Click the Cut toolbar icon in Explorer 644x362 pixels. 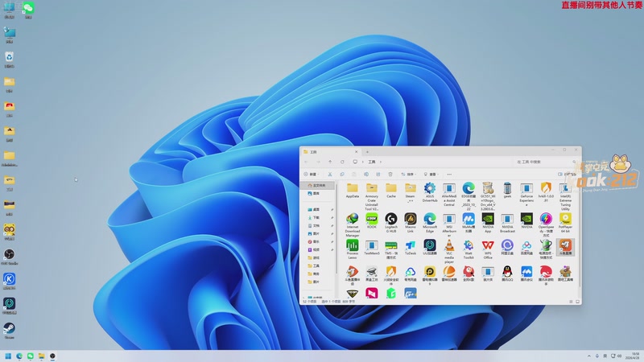coord(330,174)
